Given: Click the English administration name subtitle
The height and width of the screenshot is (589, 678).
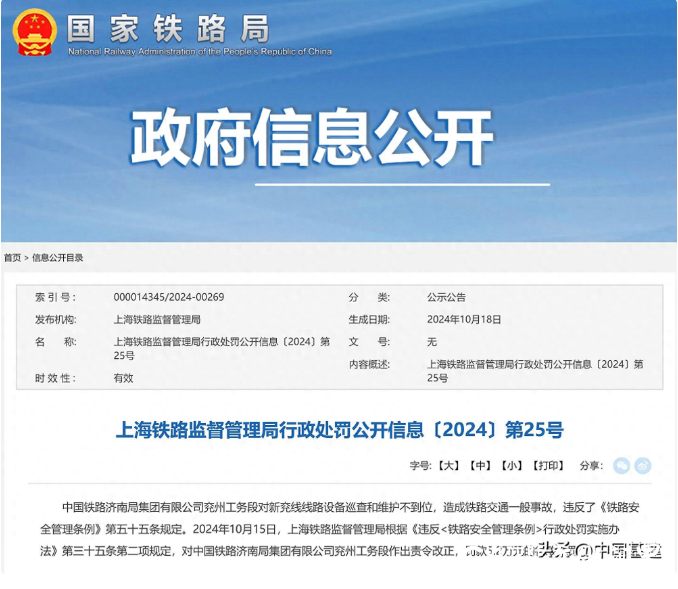Looking at the screenshot, I should [x=200, y=51].
